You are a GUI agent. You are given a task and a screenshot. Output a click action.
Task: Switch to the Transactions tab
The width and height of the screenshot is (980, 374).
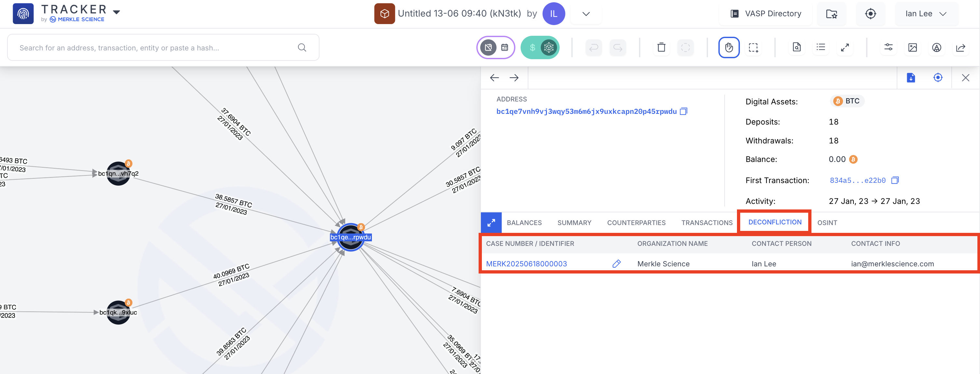click(706, 223)
